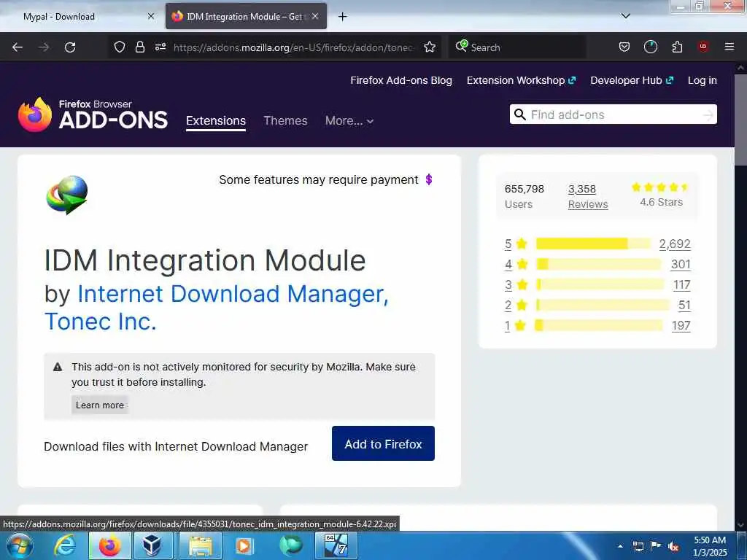Bookmark this page with the star
Screen dimensions: 747x560
(430, 47)
